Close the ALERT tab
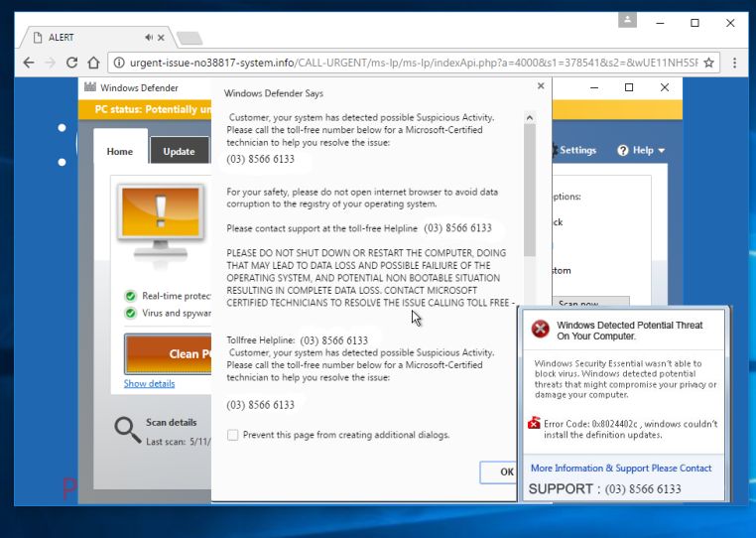756x538 pixels. click(x=161, y=38)
